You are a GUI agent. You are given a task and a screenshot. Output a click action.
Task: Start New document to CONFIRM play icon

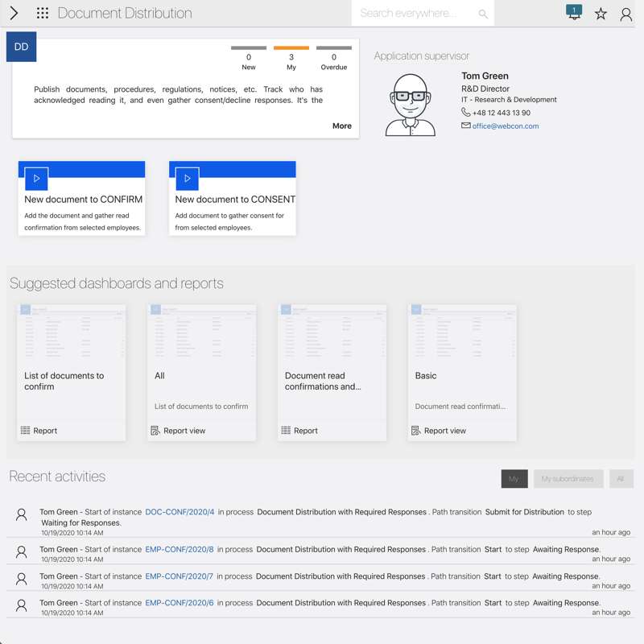tap(36, 179)
